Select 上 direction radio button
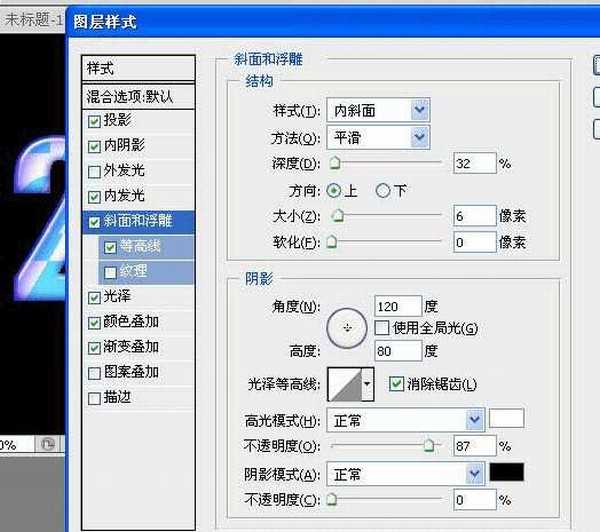Viewport: 600px width, 532px height. point(334,190)
